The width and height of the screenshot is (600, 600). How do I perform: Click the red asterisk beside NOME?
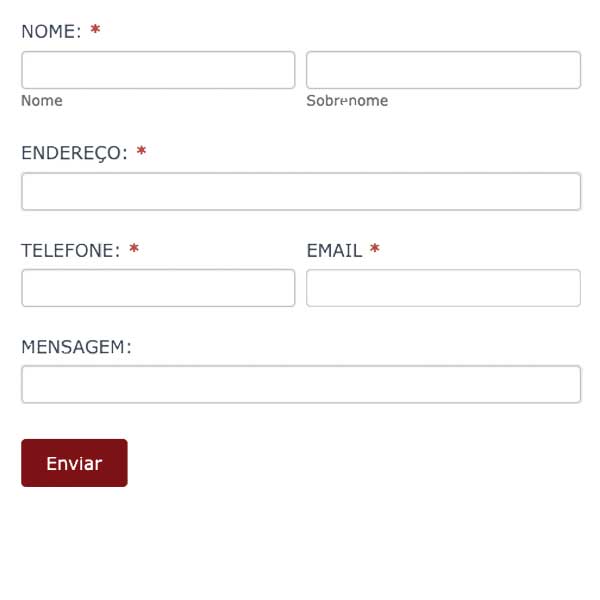click(x=95, y=31)
